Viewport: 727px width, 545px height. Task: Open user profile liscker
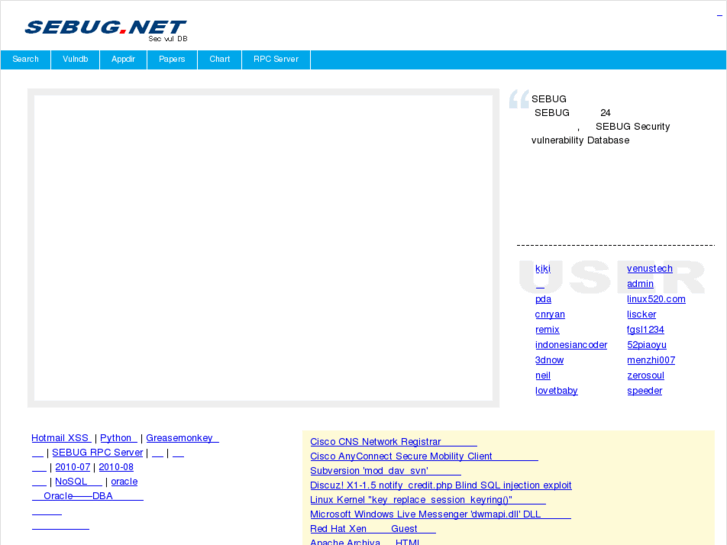click(x=642, y=314)
